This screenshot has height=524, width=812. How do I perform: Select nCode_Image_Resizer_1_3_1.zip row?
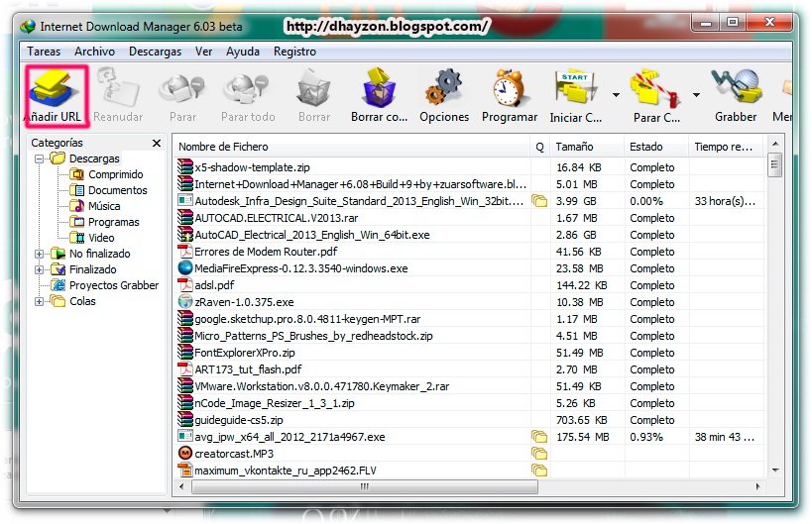coord(470,403)
